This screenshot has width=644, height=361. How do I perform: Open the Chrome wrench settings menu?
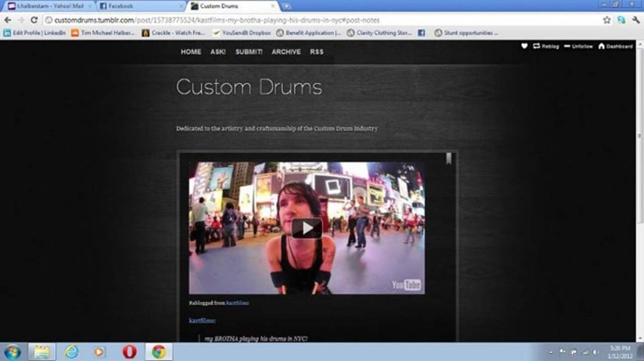(x=636, y=20)
